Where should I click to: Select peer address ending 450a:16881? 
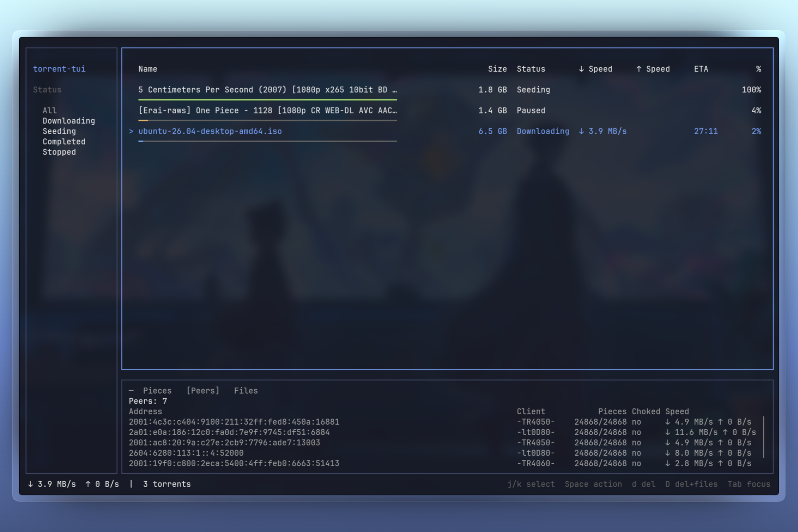[234, 422]
